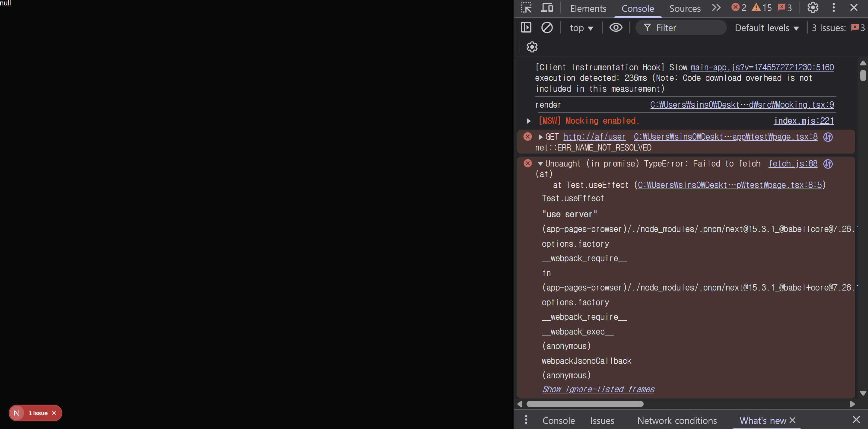Open the top JavaScript context dropdown
Image resolution: width=868 pixels, height=429 pixels.
(581, 28)
